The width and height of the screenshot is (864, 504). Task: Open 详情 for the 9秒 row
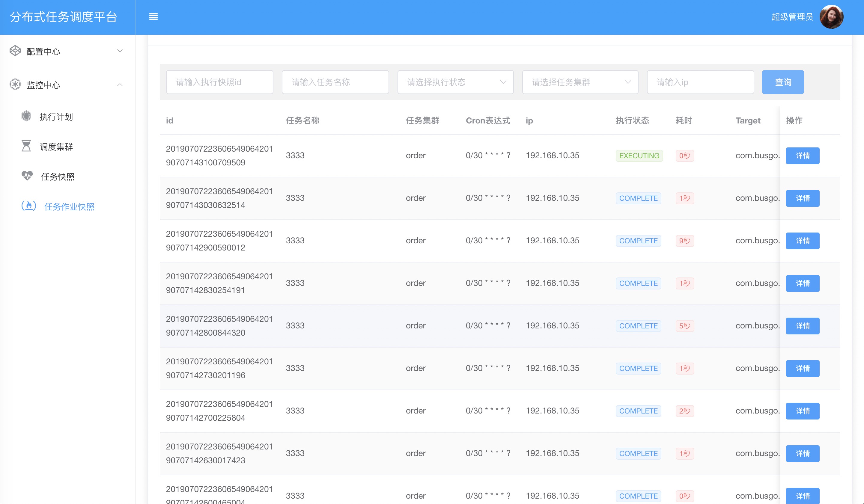point(802,241)
